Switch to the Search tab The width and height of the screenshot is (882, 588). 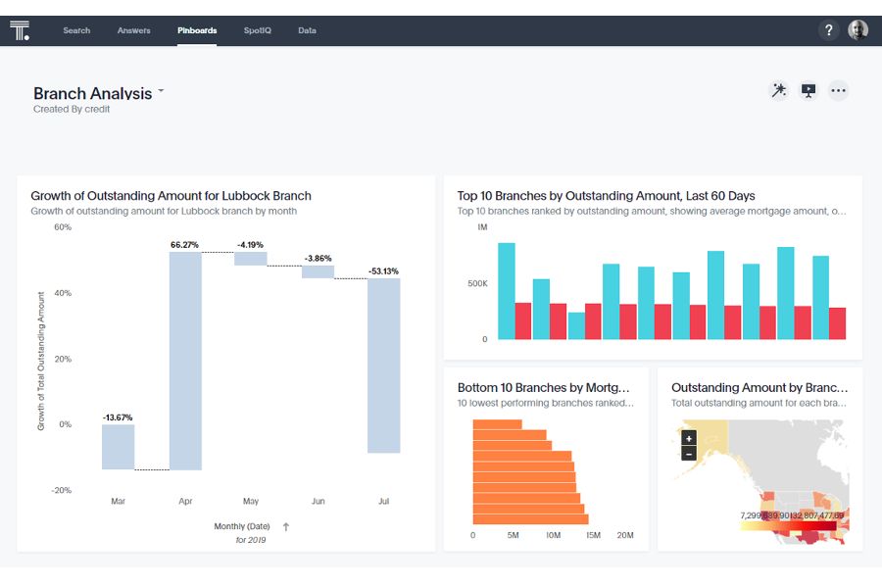[x=76, y=30]
